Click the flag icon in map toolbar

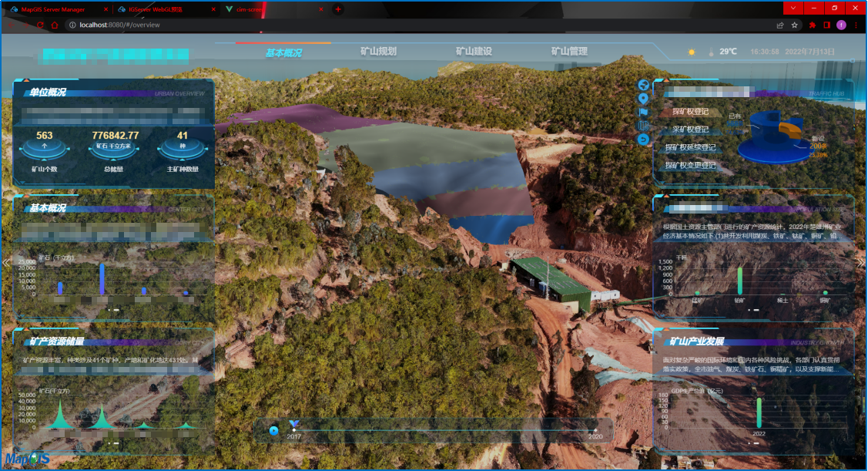click(644, 113)
